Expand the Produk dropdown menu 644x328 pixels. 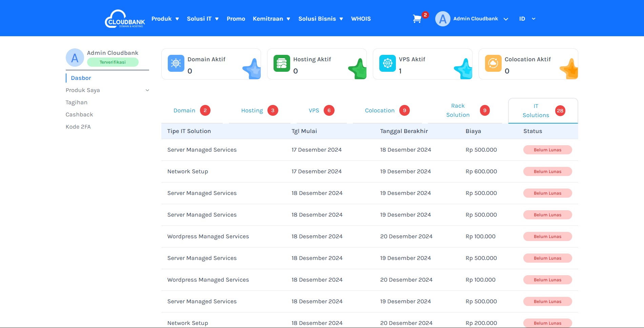pyautogui.click(x=165, y=19)
